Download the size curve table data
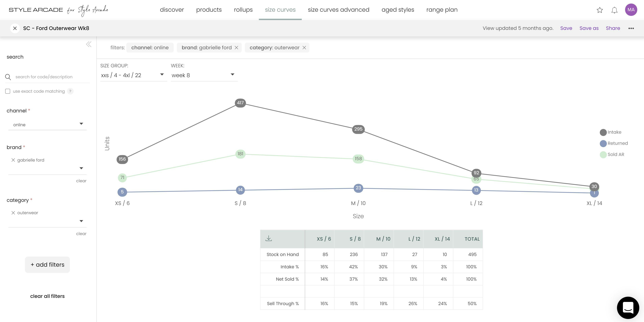This screenshot has height=322, width=644. coord(269,238)
